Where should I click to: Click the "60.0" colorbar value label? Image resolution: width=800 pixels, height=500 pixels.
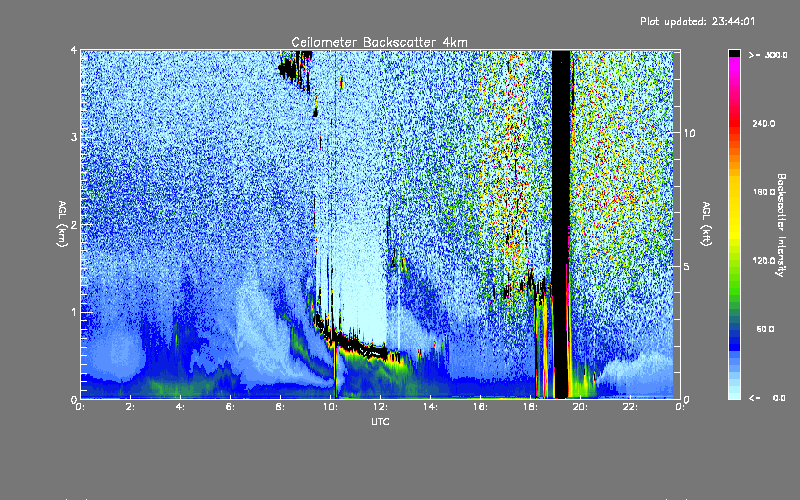(x=765, y=329)
